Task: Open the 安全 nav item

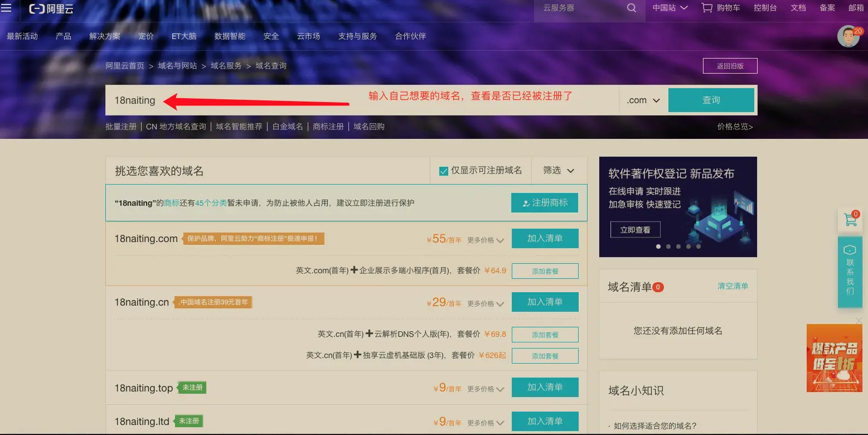Action: click(x=271, y=36)
